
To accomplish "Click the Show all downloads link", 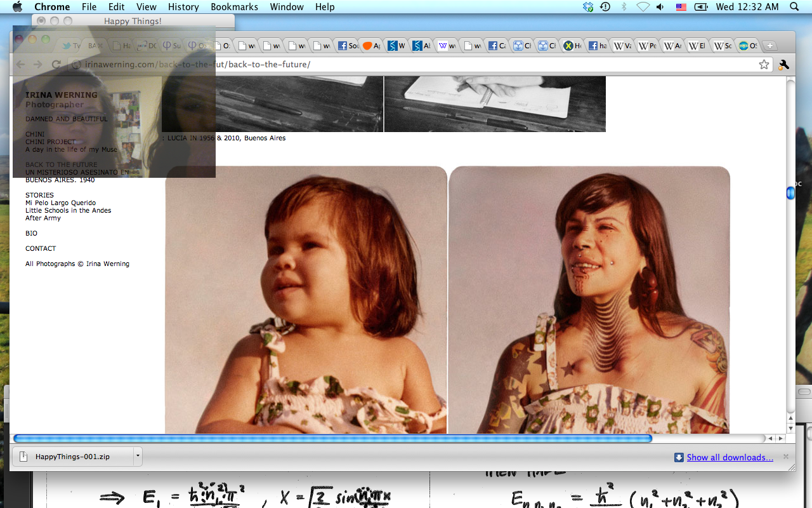I will (730, 457).
